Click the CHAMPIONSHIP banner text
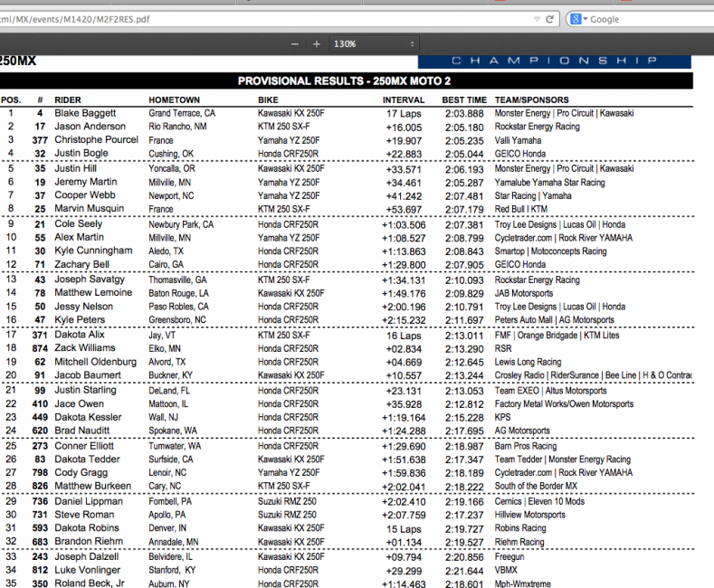The width and height of the screenshot is (714, 588). tap(554, 61)
